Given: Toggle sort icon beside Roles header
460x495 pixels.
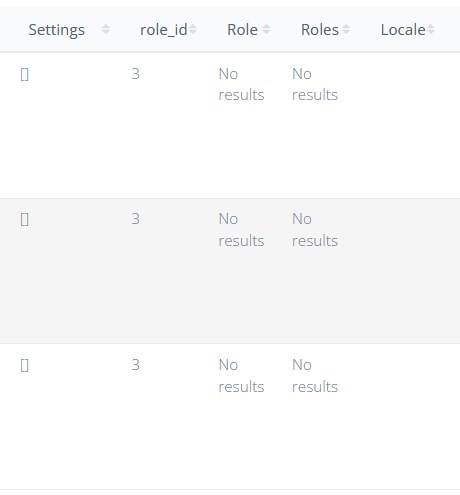Looking at the screenshot, I should (346, 29).
